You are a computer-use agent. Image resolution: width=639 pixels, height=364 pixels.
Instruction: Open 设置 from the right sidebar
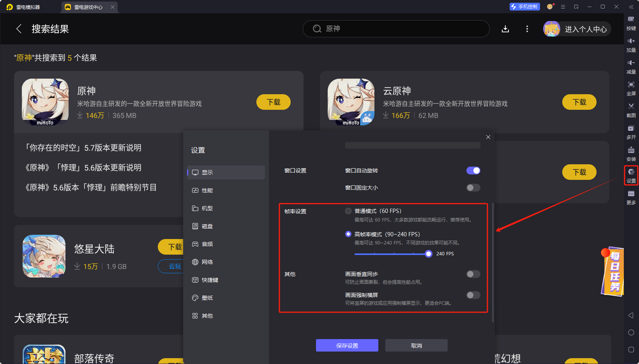pos(631,176)
